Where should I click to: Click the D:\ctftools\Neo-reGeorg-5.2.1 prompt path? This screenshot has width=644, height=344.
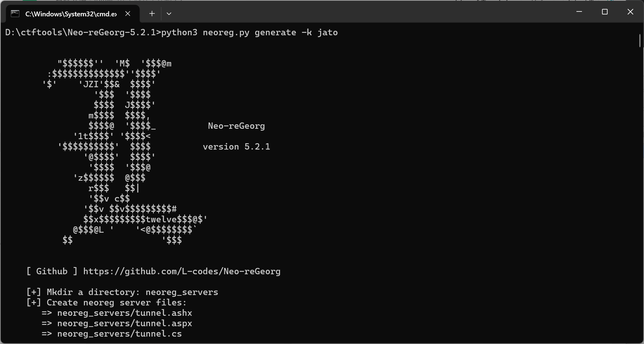[81, 32]
